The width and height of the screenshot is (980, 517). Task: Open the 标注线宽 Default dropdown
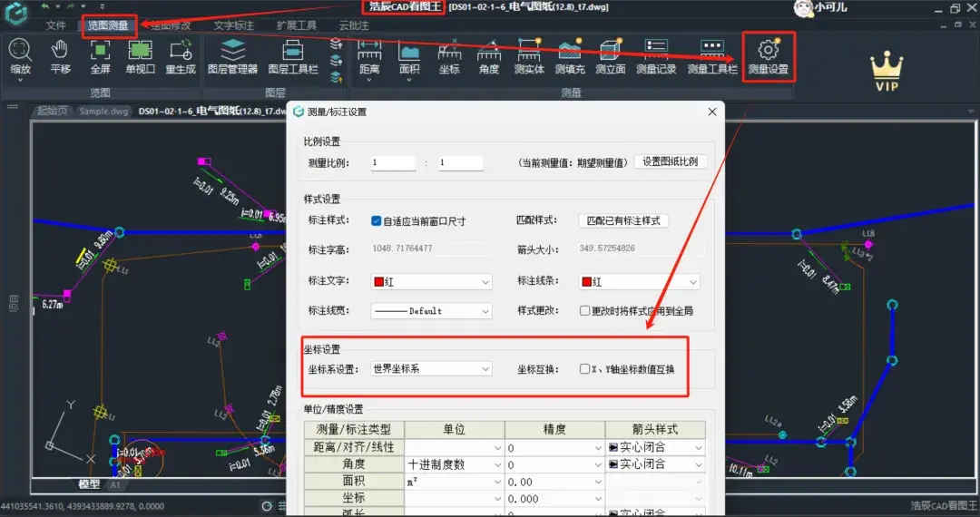pyautogui.click(x=431, y=311)
